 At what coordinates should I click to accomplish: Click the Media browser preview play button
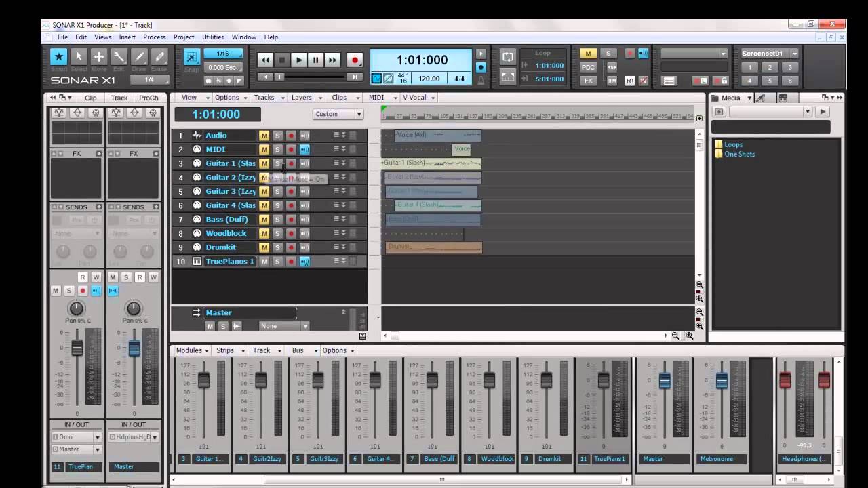[x=823, y=112]
